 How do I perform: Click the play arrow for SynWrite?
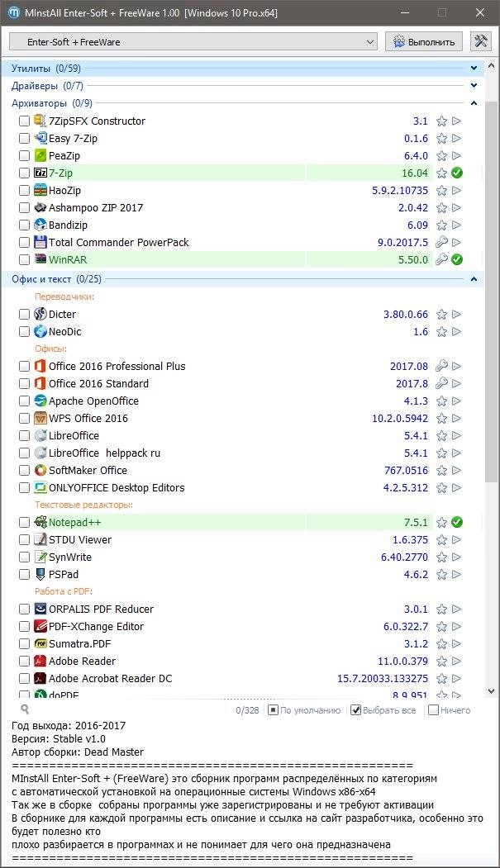(457, 557)
